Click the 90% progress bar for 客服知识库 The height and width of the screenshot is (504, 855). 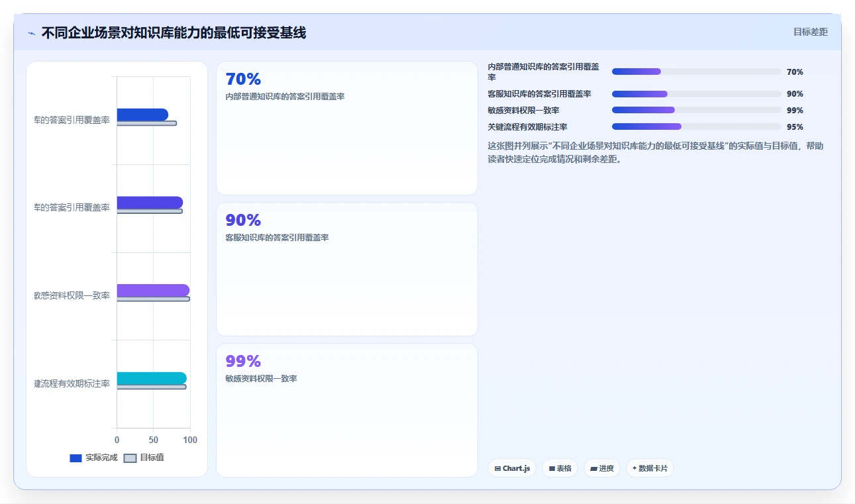(x=697, y=94)
